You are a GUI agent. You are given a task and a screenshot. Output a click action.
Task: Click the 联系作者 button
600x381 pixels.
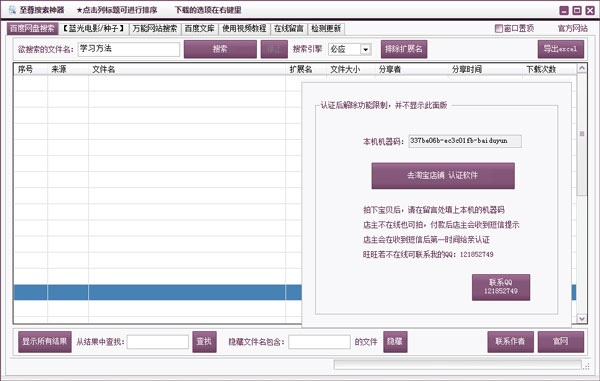click(510, 342)
